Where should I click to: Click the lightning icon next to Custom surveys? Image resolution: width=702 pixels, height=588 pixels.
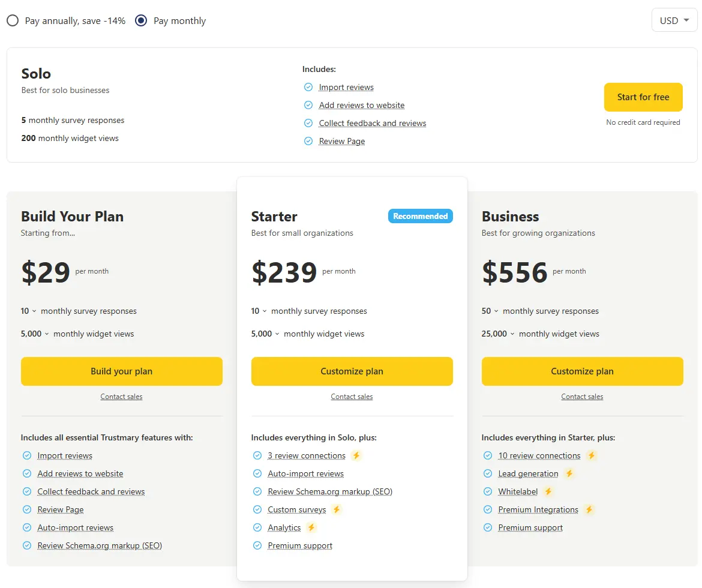(336, 509)
